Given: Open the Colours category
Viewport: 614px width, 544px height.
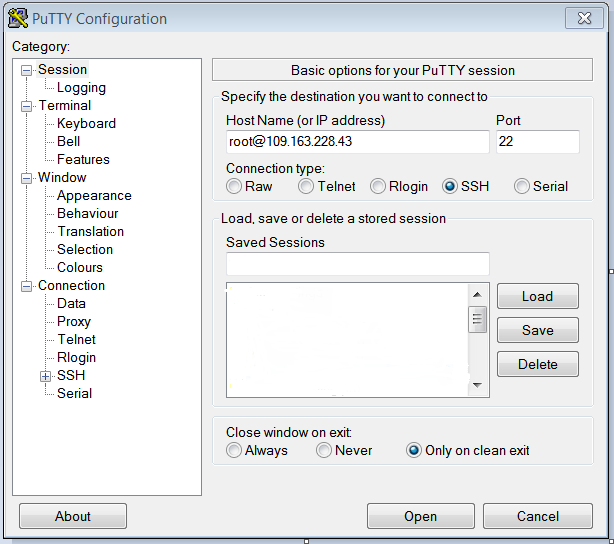Looking at the screenshot, I should [x=79, y=267].
